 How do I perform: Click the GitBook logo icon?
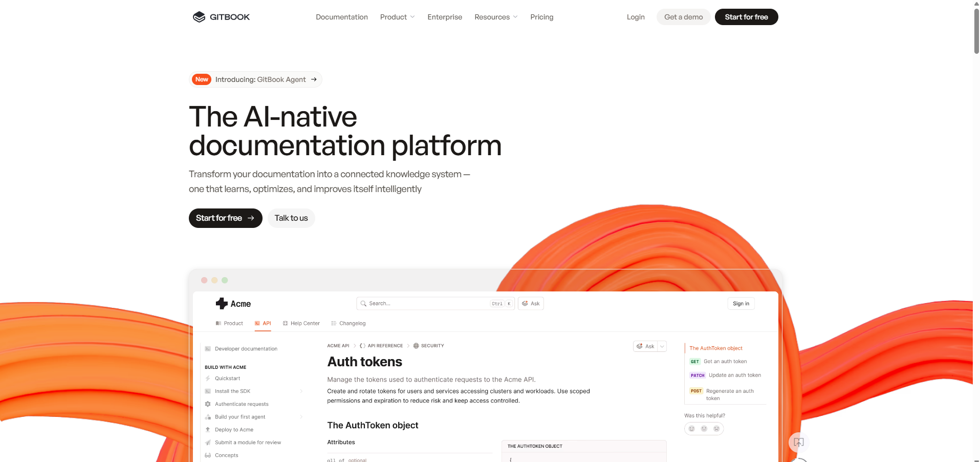tap(199, 17)
